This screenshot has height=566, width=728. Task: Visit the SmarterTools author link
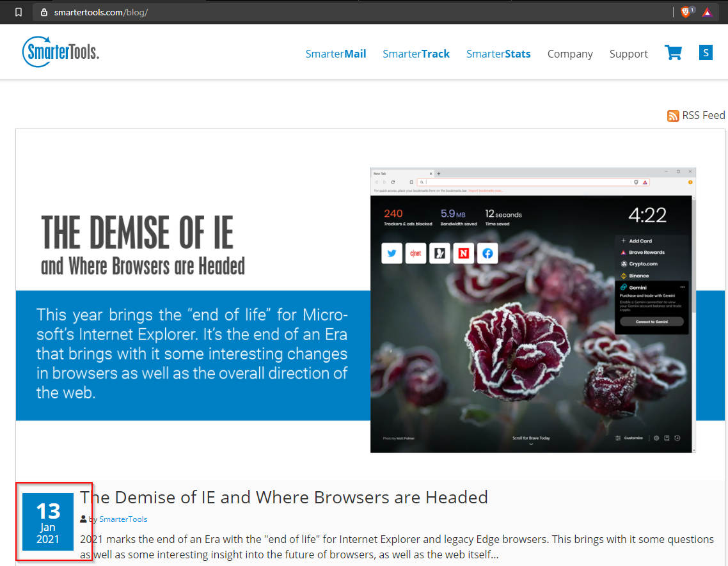[123, 519]
